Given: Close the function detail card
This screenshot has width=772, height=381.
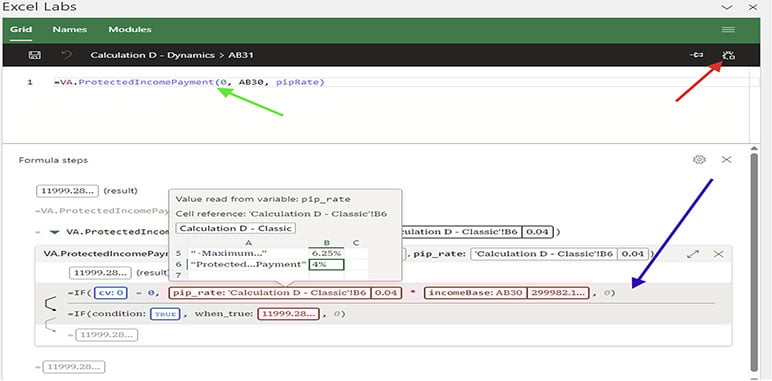Looking at the screenshot, I should [x=719, y=254].
